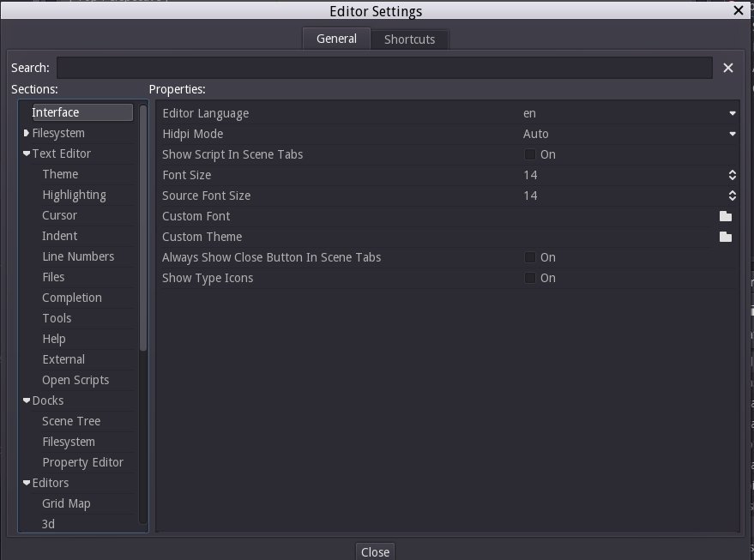Viewport: 754px width, 560px height.
Task: Enable Show Script In Scene Tabs
Action: [530, 154]
